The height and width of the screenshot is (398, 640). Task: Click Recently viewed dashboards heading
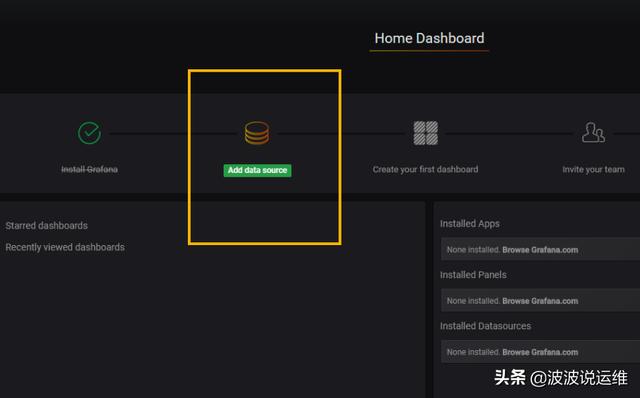click(65, 247)
